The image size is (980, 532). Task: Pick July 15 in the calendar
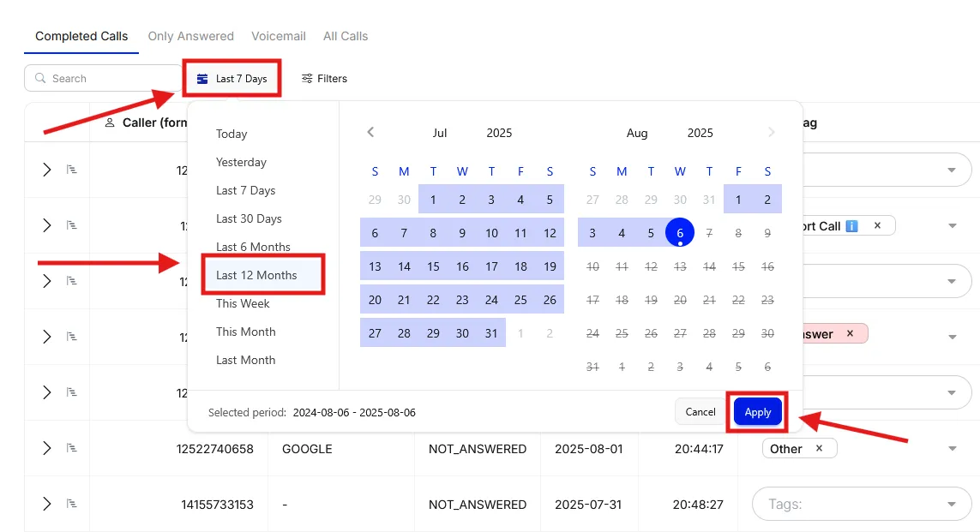pyautogui.click(x=433, y=266)
